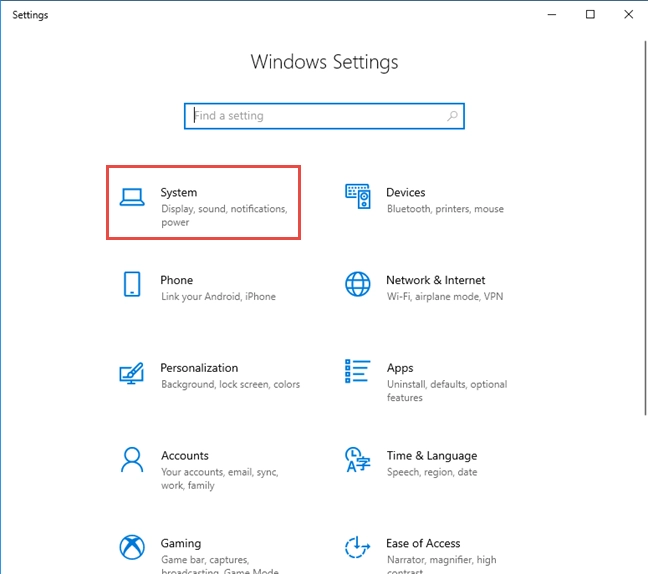The image size is (648, 574).
Task: Click the Ease of Access icon
Action: pos(357,547)
